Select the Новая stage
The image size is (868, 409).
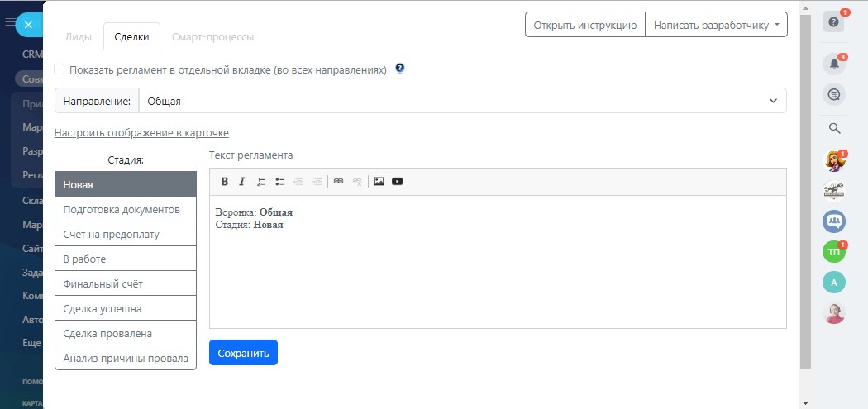click(126, 184)
